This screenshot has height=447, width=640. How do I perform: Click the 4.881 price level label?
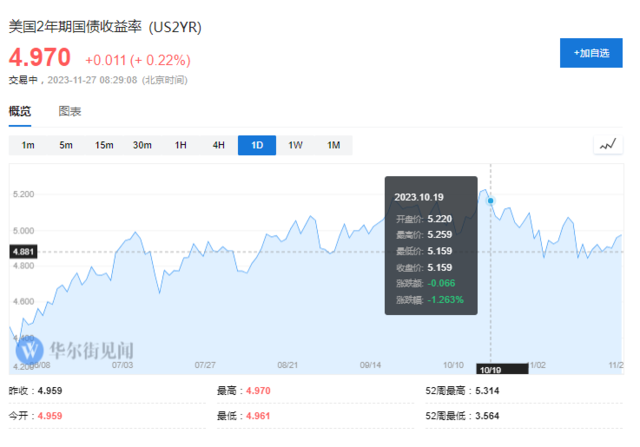tap(23, 251)
